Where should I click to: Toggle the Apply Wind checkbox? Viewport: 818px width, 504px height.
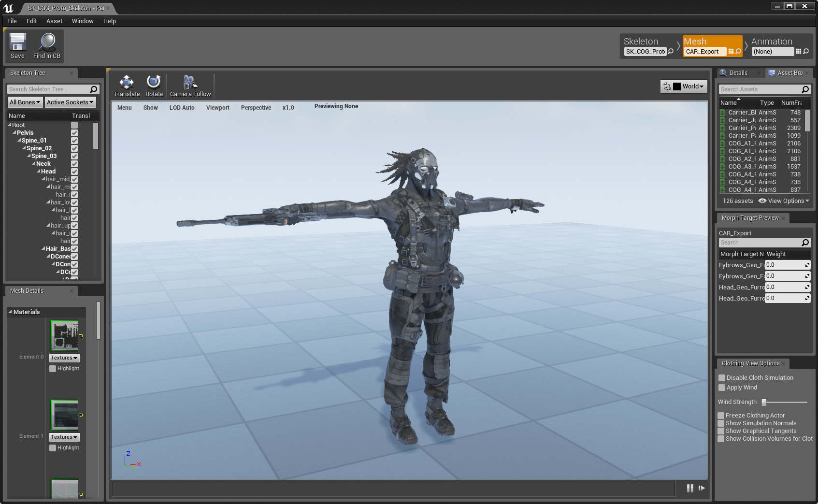tap(722, 388)
